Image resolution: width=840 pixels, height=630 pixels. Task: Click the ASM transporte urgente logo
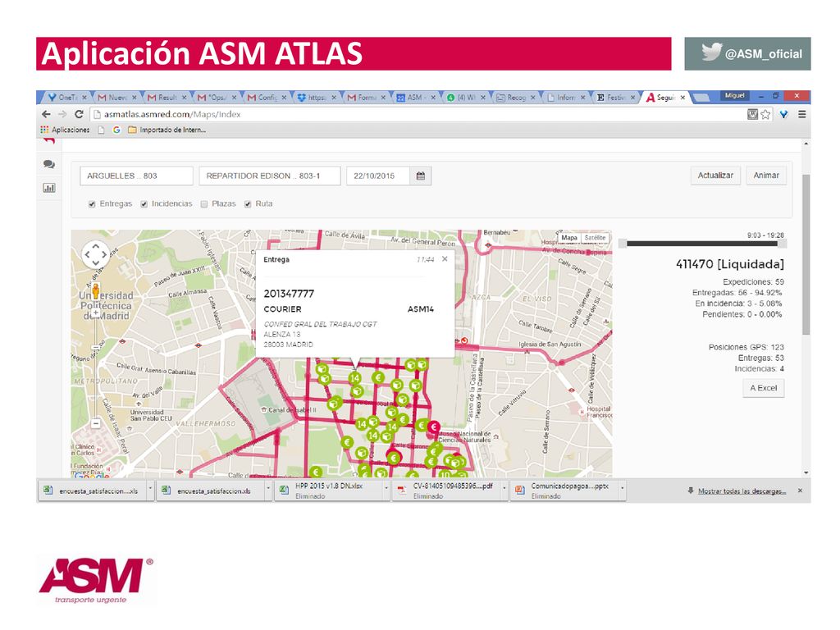pos(96,581)
